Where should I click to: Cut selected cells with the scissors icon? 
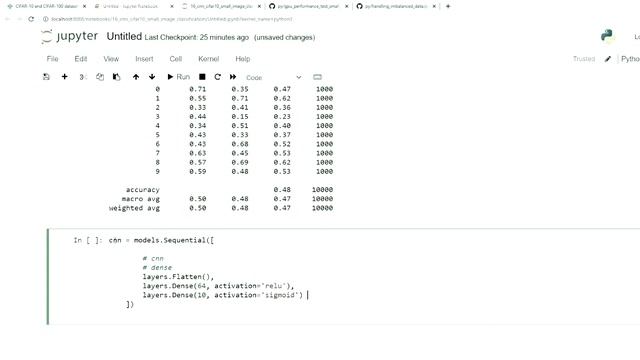click(82, 77)
